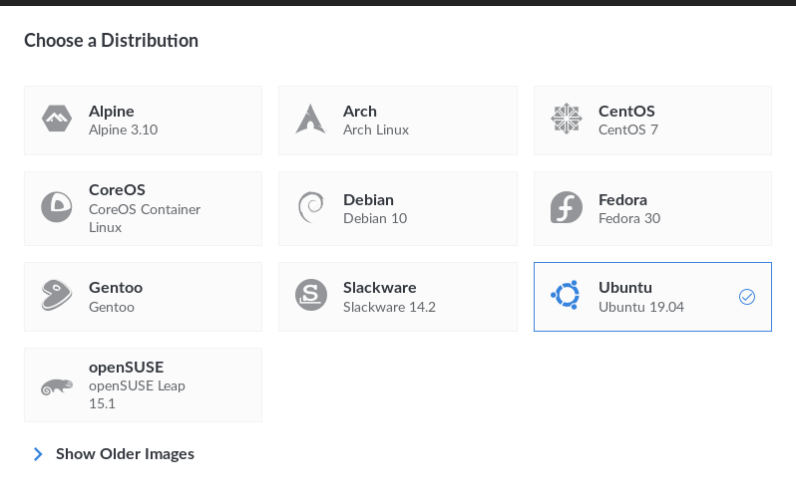Select the Debian 10 version text
796x502 pixels.
coord(375,218)
